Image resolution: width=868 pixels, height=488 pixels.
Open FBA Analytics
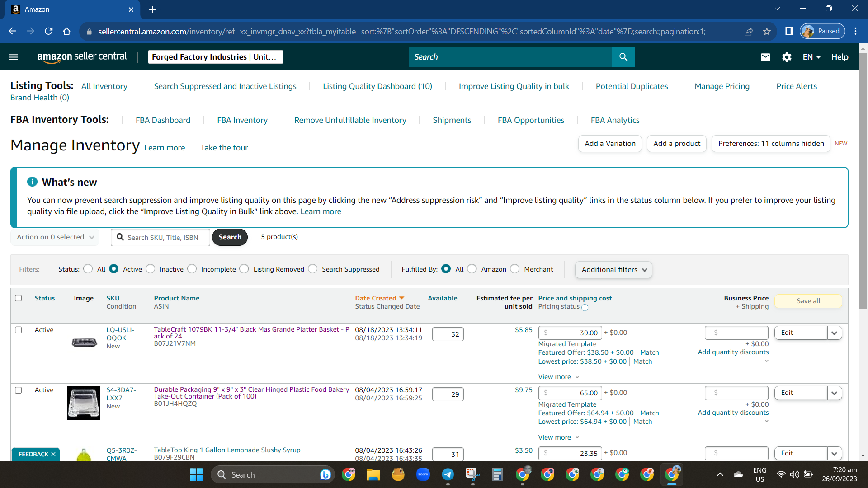[615, 120]
